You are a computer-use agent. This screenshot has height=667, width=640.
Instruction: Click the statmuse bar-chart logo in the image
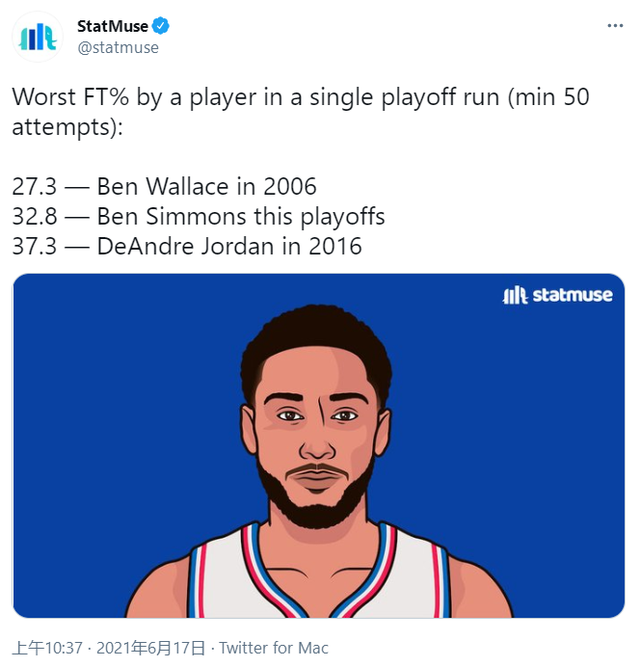click(x=514, y=295)
